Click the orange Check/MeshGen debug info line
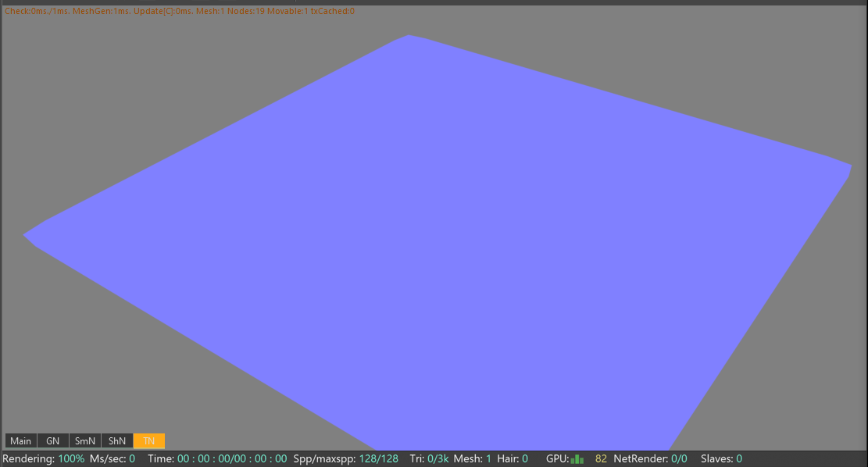The width and height of the screenshot is (868, 467). coord(180,11)
